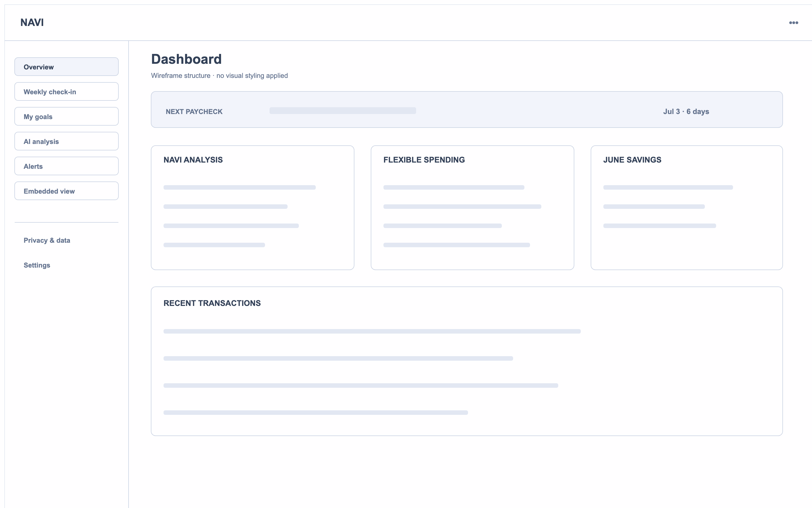Open the three-dot more options menu
The height and width of the screenshot is (508, 812).
(x=793, y=23)
